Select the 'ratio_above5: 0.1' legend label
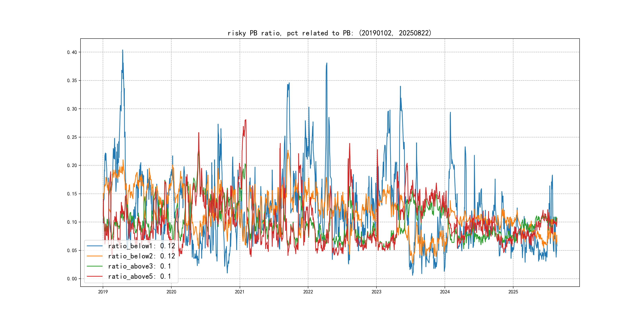 click(140, 276)
